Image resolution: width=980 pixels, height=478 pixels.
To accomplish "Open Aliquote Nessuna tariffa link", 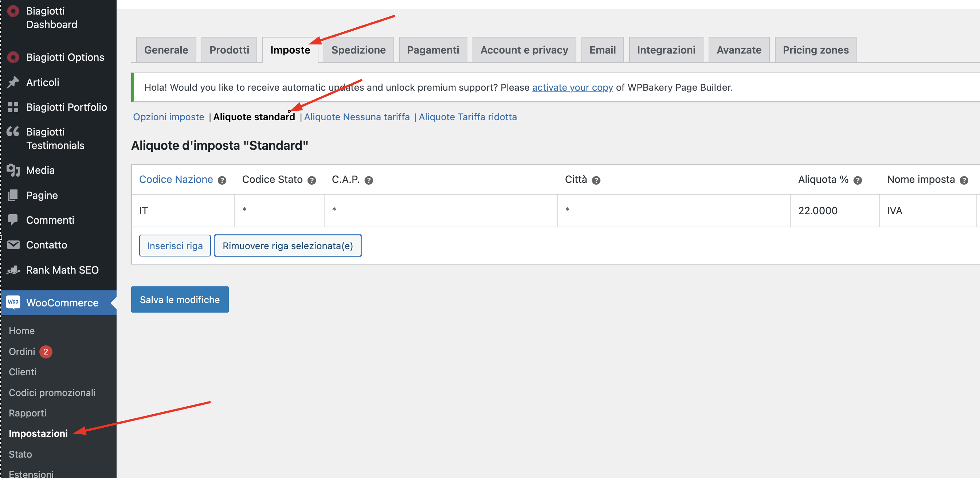I will (x=357, y=117).
